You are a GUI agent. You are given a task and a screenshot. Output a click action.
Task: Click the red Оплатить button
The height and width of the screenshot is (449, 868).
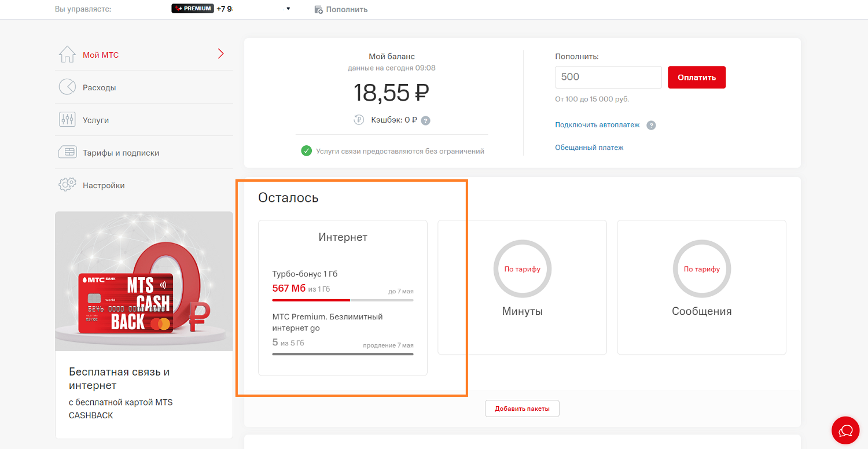(697, 77)
